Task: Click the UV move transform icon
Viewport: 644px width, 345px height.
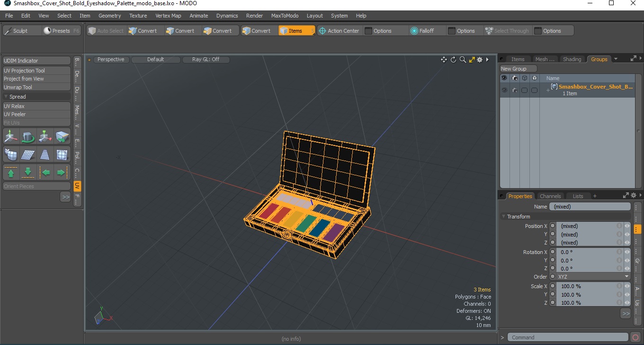Action: pyautogui.click(x=11, y=136)
